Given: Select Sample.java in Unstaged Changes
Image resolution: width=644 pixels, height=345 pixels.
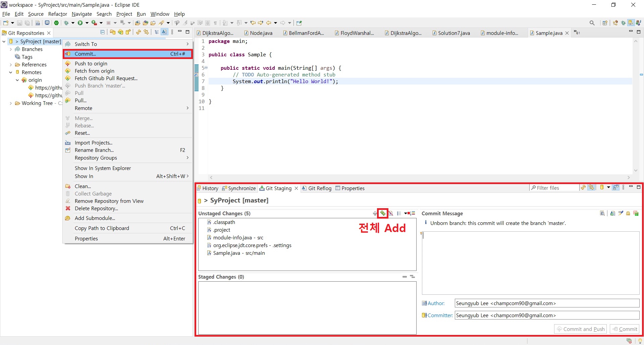Looking at the screenshot, I should coord(239,253).
